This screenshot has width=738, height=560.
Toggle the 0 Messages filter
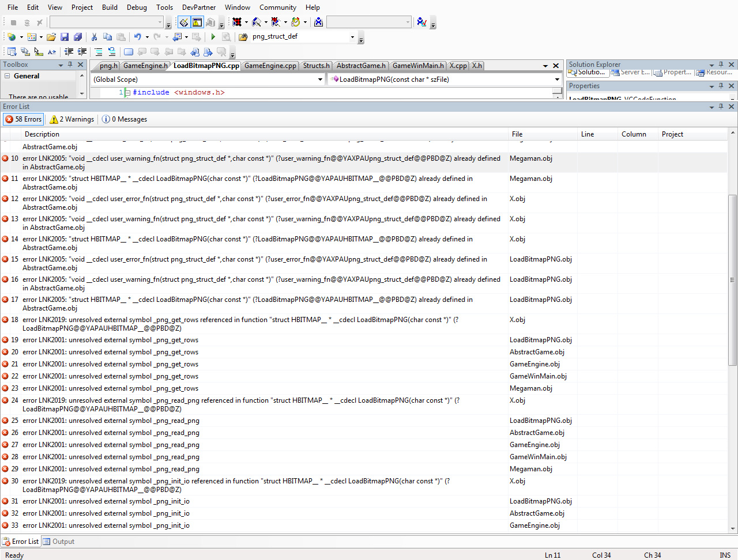coord(124,119)
